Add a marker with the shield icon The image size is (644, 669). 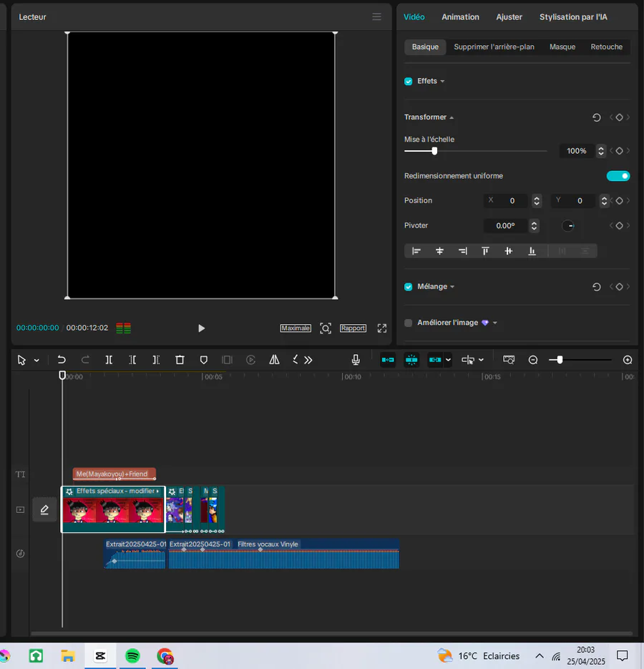[x=203, y=360]
